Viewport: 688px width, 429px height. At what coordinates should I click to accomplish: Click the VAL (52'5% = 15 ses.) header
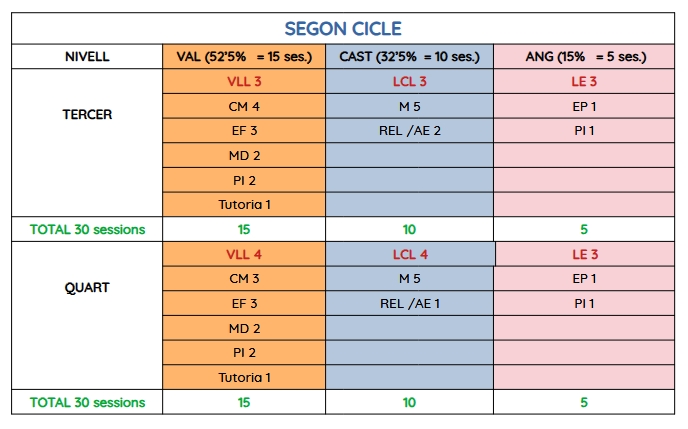(244, 57)
